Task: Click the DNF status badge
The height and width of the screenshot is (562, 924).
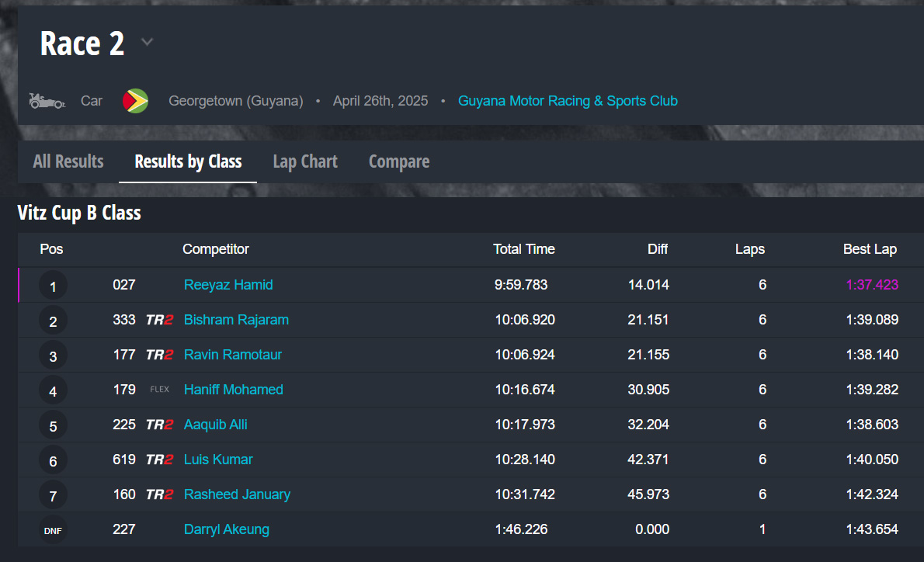Action: (x=53, y=531)
